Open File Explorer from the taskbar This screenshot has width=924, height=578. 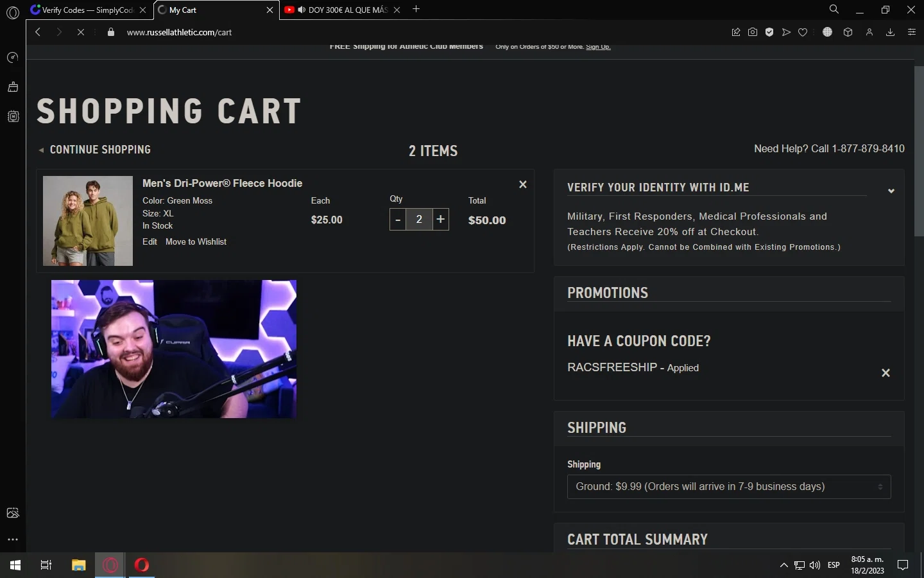click(x=78, y=565)
